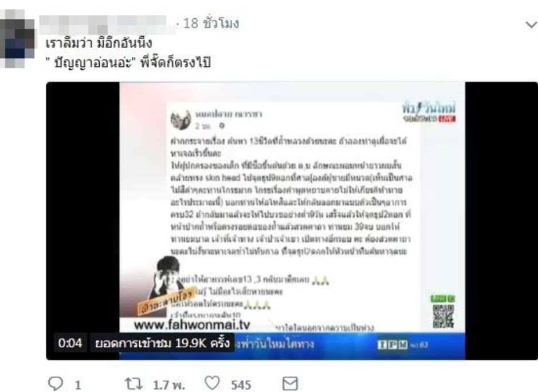Screen dimensions: 538x392
Task: Click the IPM logo in video banner
Action: tap(392, 344)
